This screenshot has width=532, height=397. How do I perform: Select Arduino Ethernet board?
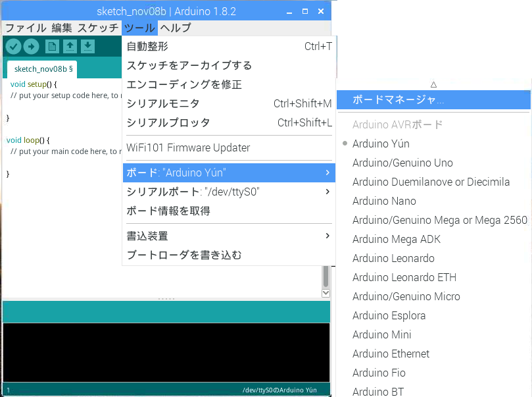[x=433, y=354]
